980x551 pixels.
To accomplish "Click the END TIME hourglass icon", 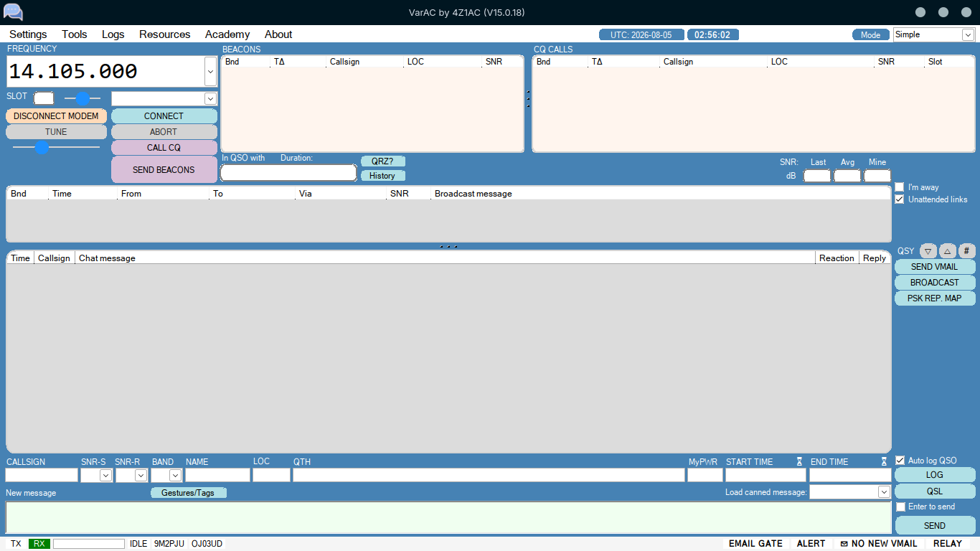I will point(885,462).
